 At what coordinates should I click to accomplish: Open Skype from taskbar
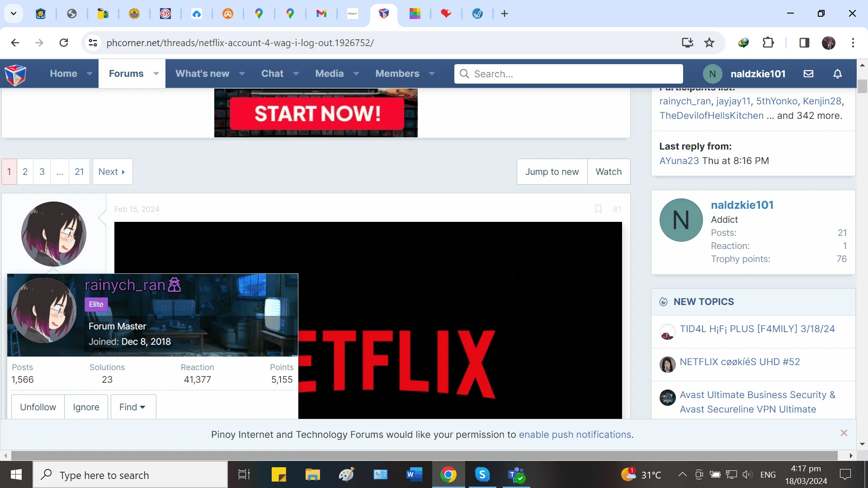pos(482,475)
